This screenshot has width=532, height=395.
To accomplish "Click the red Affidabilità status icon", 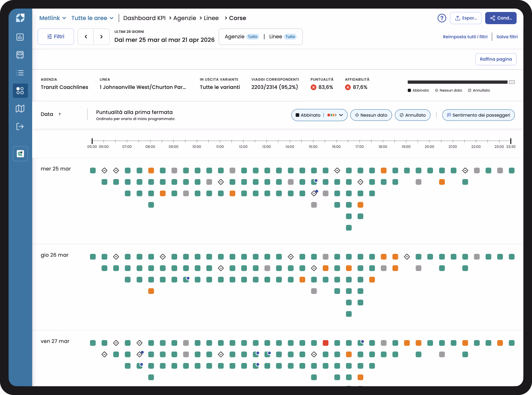I will [x=348, y=87].
